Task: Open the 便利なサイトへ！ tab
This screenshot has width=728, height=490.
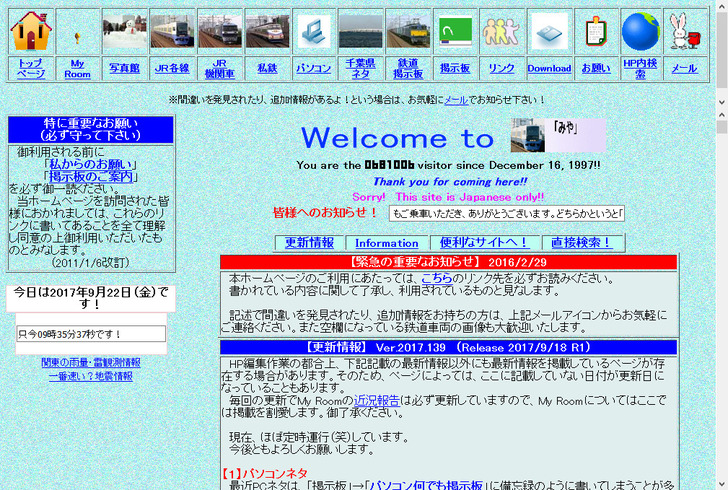Action: point(484,243)
